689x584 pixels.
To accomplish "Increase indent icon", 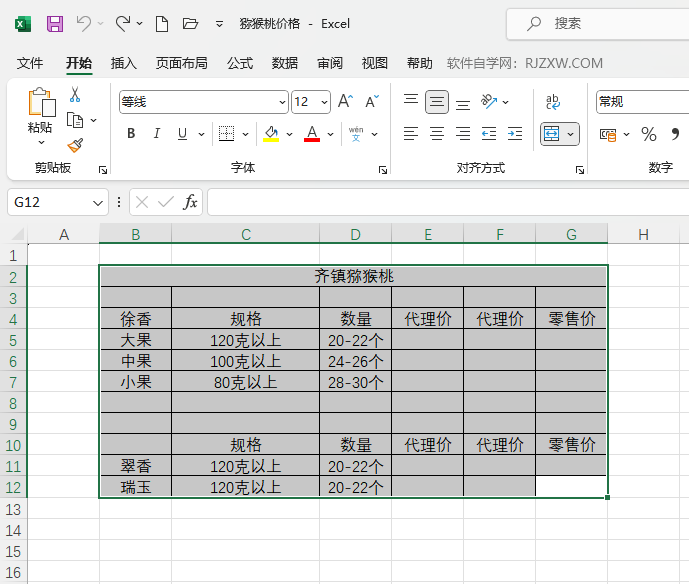I will point(515,133).
